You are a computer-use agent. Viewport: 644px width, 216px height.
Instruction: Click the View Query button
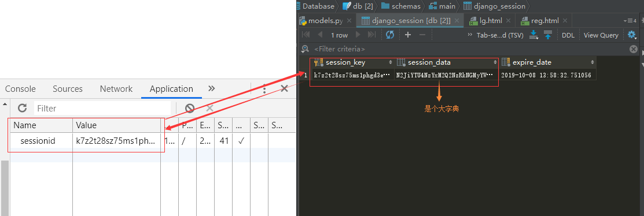coord(601,35)
